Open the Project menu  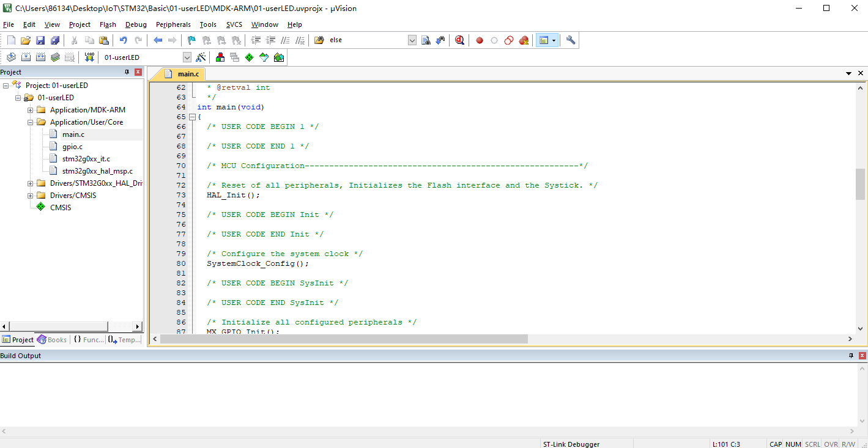[80, 24]
